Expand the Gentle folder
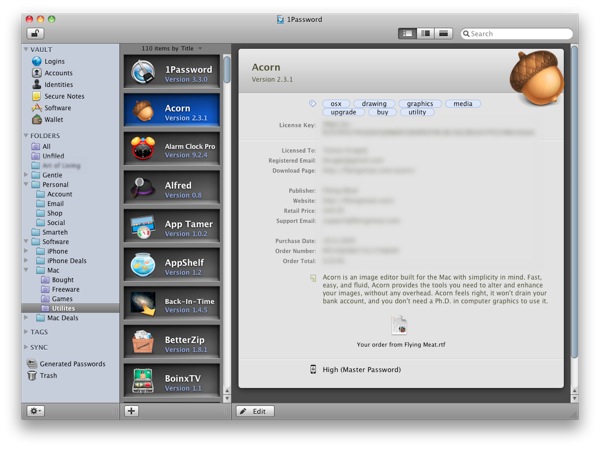600x449 pixels. point(26,175)
